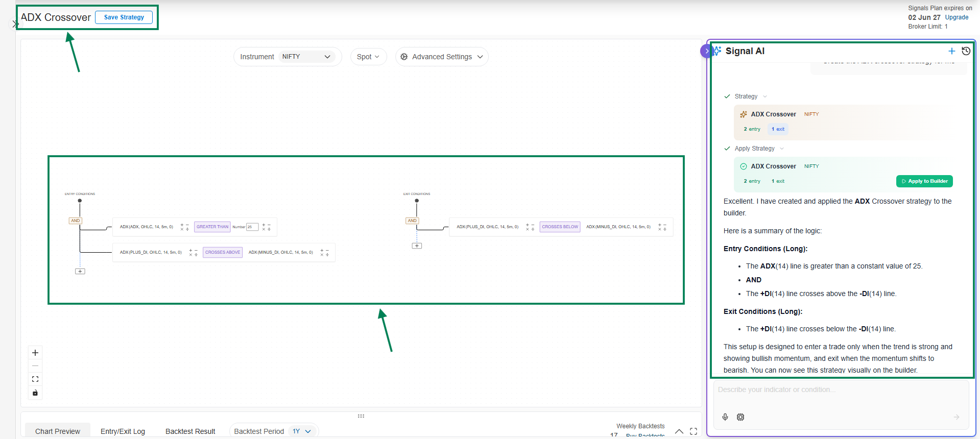Open the Backtest Result tab

[x=190, y=431]
